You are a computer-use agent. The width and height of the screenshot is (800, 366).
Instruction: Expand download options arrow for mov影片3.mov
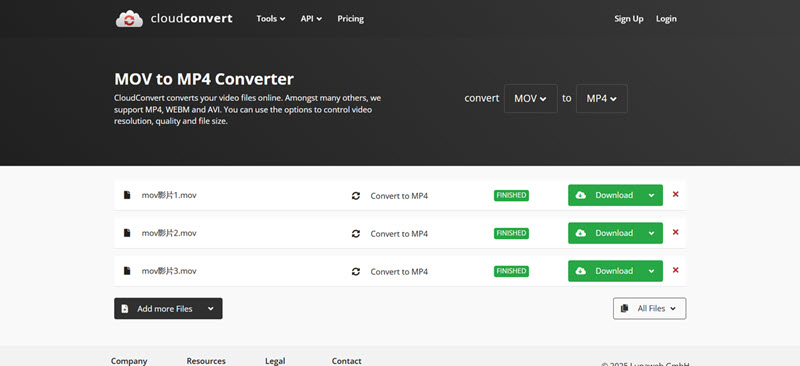click(x=652, y=271)
